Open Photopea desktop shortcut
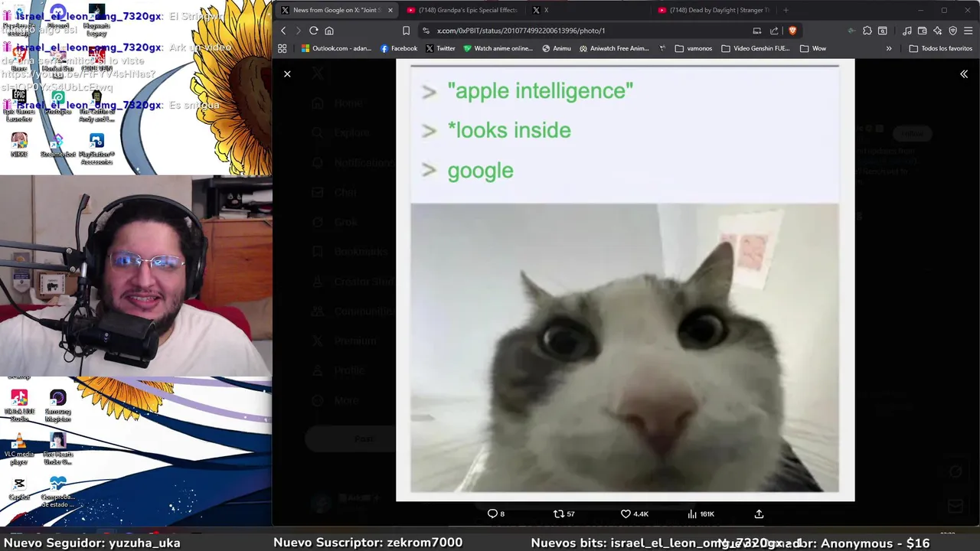The height and width of the screenshot is (551, 980). coord(57,103)
